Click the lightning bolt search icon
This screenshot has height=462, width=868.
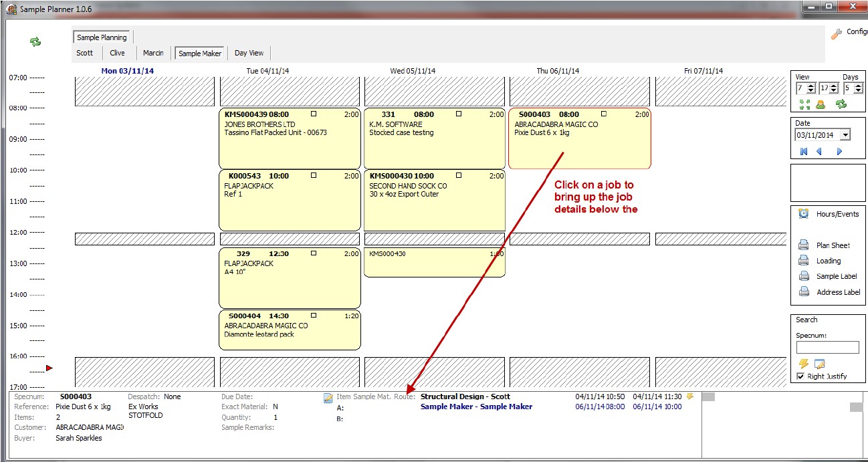804,364
